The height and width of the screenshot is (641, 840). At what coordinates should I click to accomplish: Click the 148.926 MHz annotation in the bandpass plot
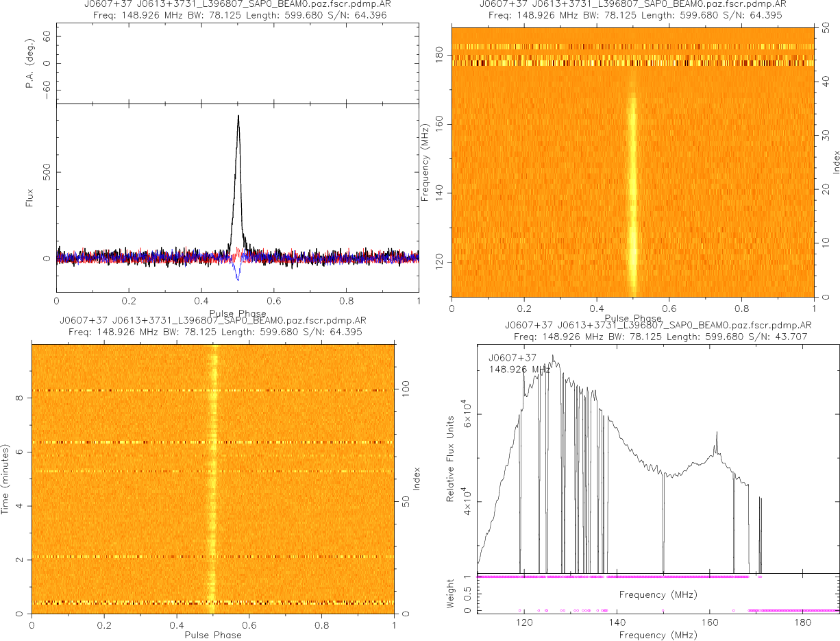point(519,370)
